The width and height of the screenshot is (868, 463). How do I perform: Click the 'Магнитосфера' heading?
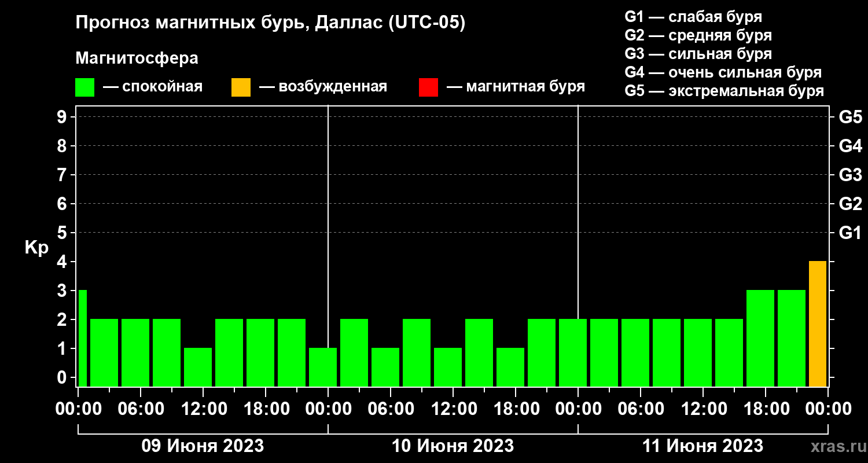pos(137,58)
